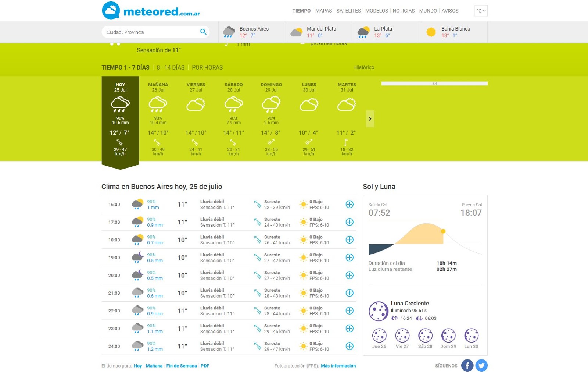
Task: Select the LUNES 30 Jul forecast
Action: click(x=309, y=119)
